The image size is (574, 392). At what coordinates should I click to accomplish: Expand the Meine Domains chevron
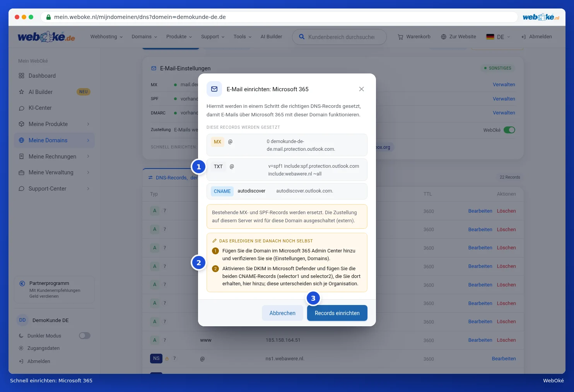88,140
